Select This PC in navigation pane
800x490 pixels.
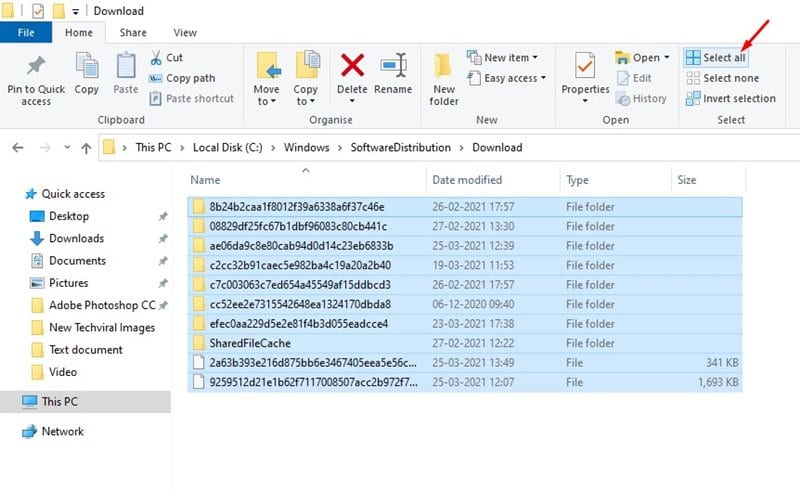(x=85, y=402)
